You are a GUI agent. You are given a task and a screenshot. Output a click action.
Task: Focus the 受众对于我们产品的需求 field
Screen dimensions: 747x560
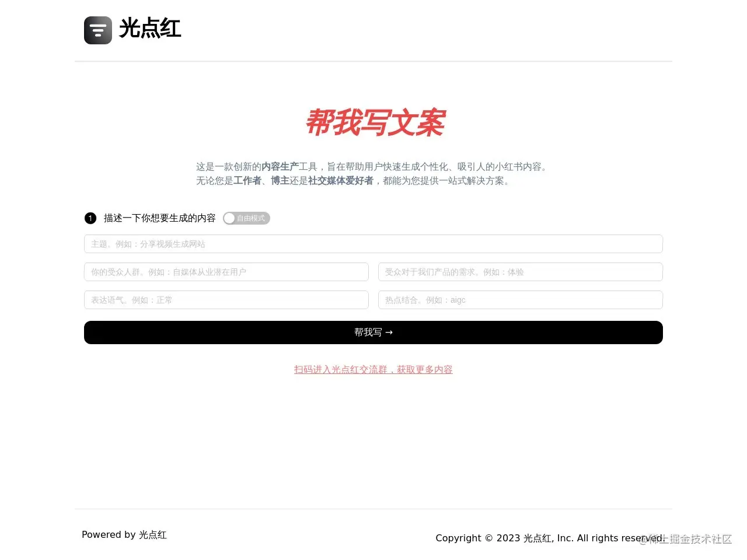(520, 271)
